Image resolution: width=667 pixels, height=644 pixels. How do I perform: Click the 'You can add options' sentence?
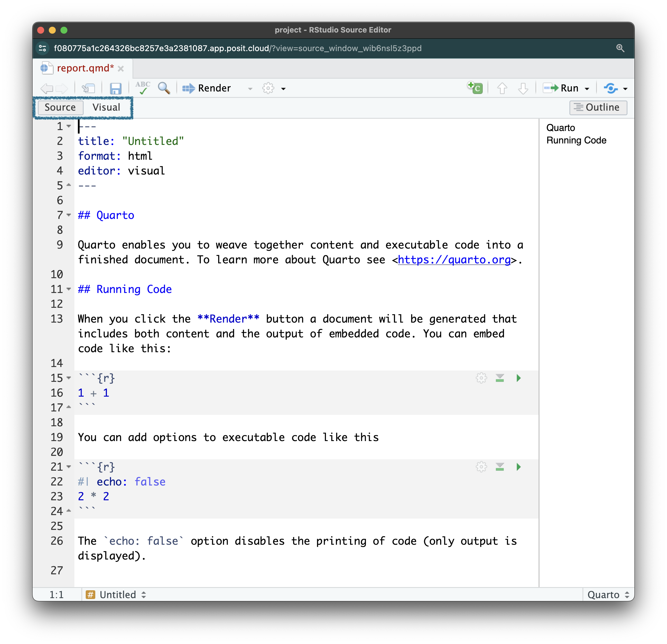228,438
